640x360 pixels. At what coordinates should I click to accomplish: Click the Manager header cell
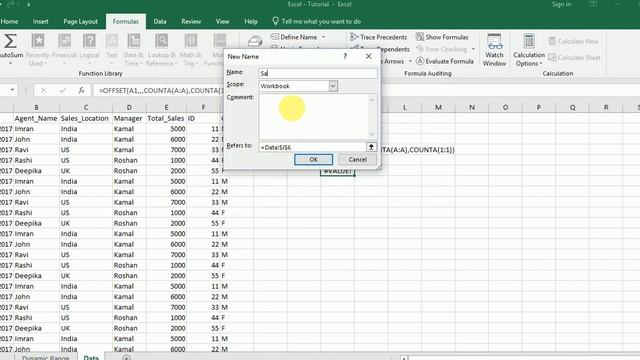tap(128, 118)
